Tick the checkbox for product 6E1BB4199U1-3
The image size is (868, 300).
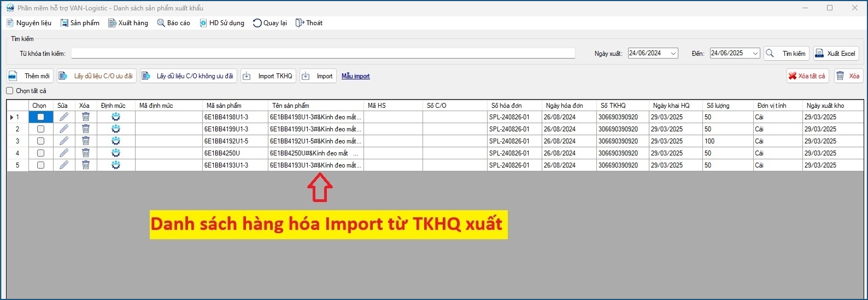point(40,129)
